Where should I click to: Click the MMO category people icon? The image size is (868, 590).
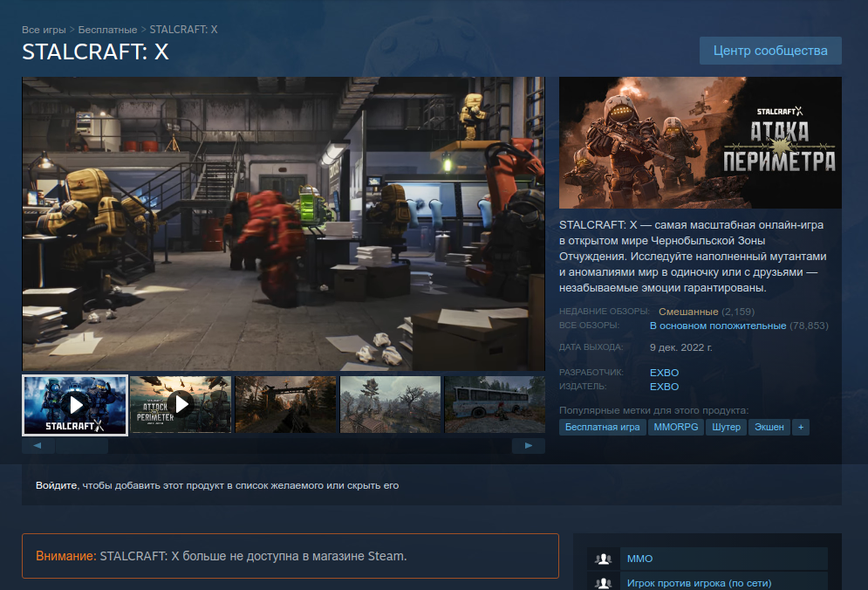(604, 559)
